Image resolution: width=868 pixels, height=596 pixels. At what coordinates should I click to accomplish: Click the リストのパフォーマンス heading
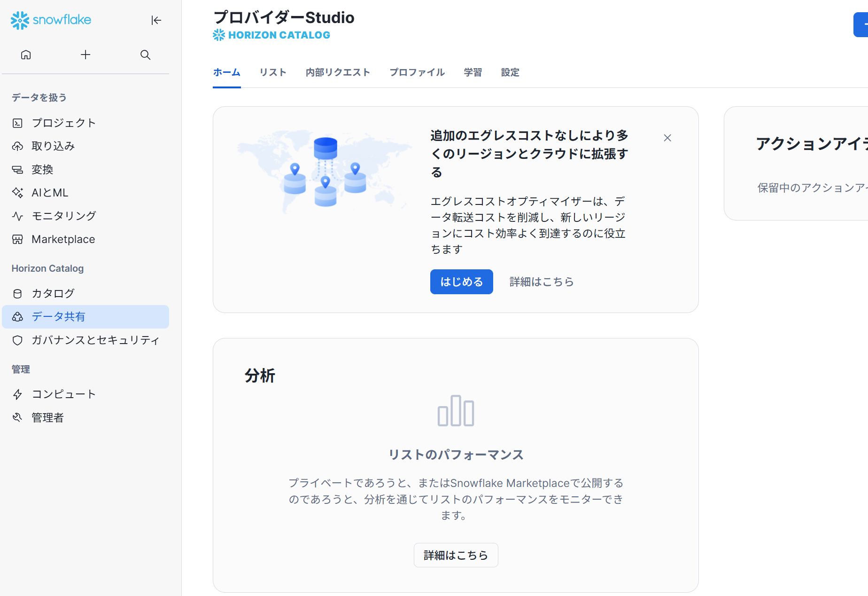point(456,455)
